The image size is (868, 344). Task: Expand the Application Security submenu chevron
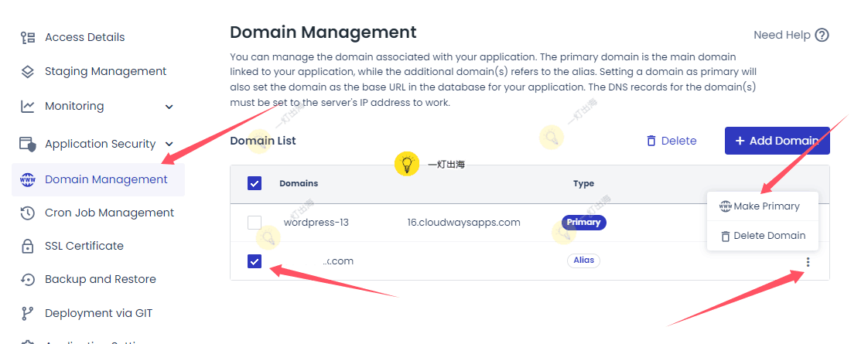click(169, 145)
